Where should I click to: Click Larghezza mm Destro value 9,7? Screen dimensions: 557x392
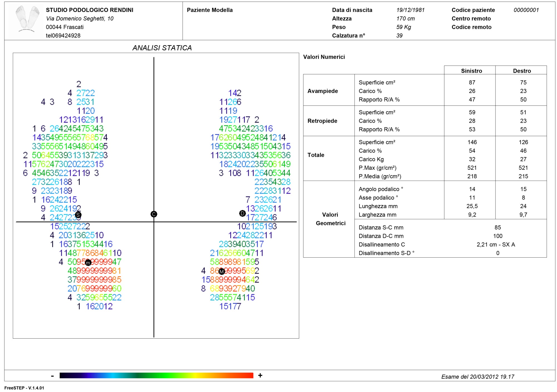point(523,215)
